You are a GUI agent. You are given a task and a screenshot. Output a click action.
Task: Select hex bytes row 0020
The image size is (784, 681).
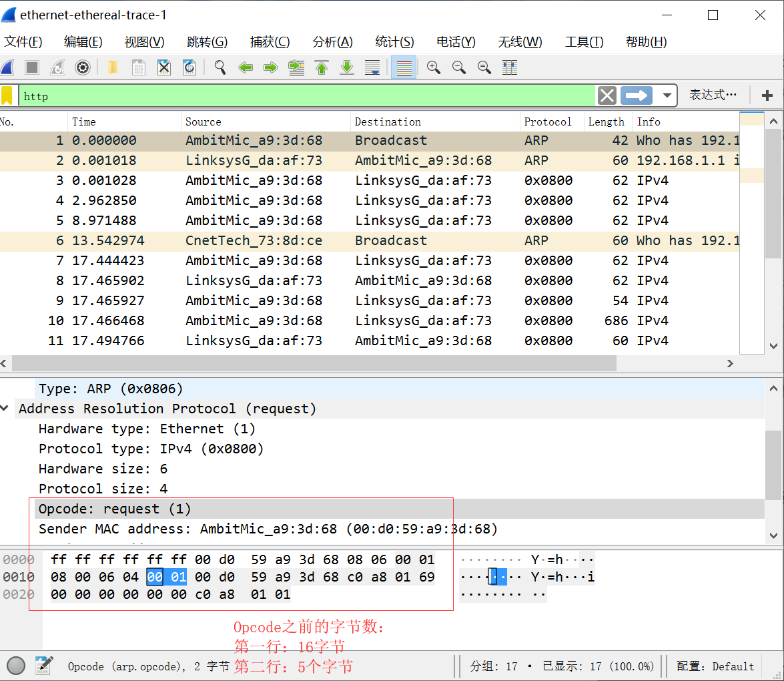point(171,594)
